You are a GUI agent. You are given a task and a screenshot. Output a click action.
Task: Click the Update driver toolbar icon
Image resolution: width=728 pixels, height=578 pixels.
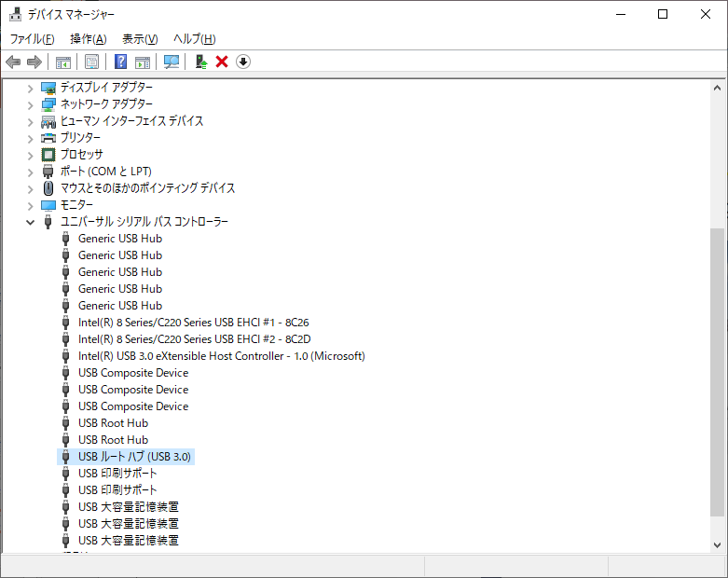200,62
